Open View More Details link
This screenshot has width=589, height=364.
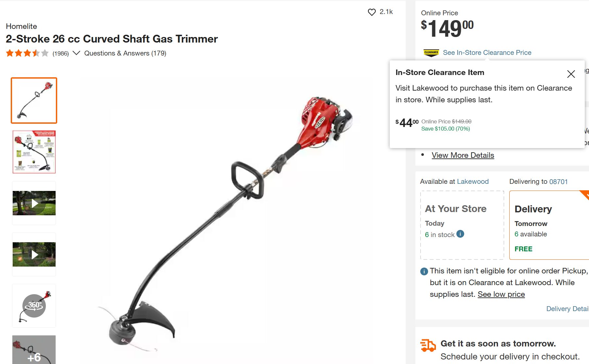coord(463,155)
